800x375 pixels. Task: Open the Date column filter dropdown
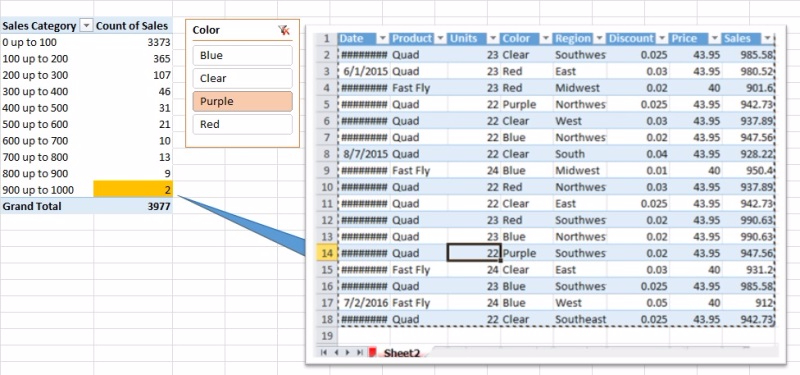coord(382,39)
